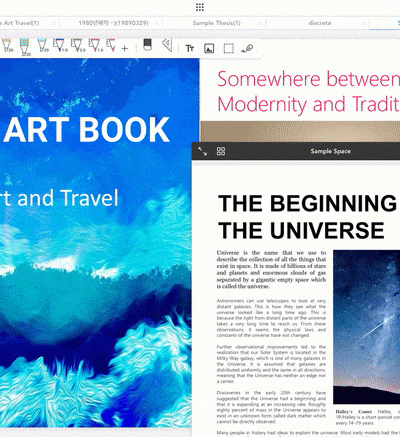Select the Text (Tr) tool

(190, 48)
